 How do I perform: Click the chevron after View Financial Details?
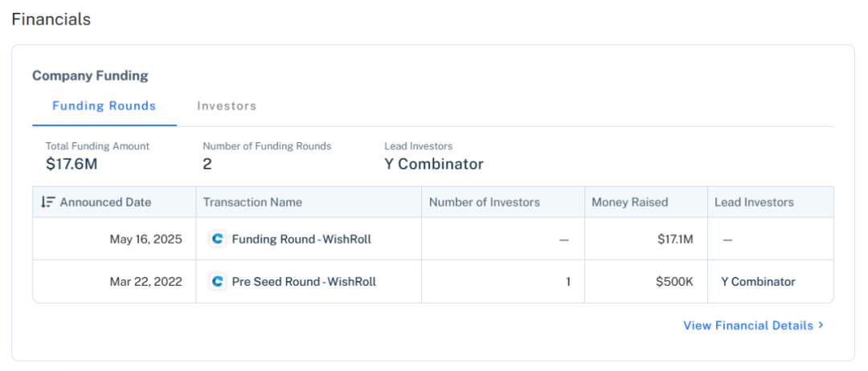[821, 325]
